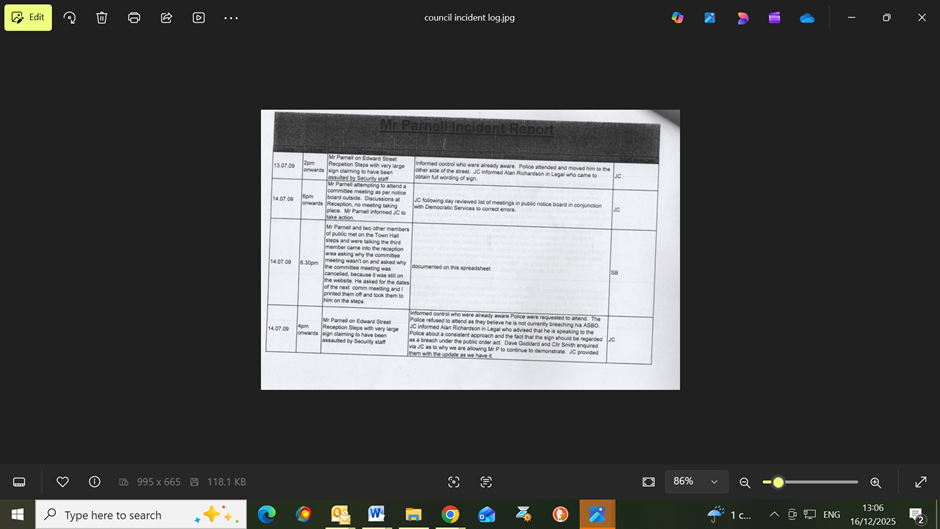Image resolution: width=940 pixels, height=529 pixels.
Task: Open Clipchamp video editor icon
Action: pyautogui.click(x=774, y=18)
